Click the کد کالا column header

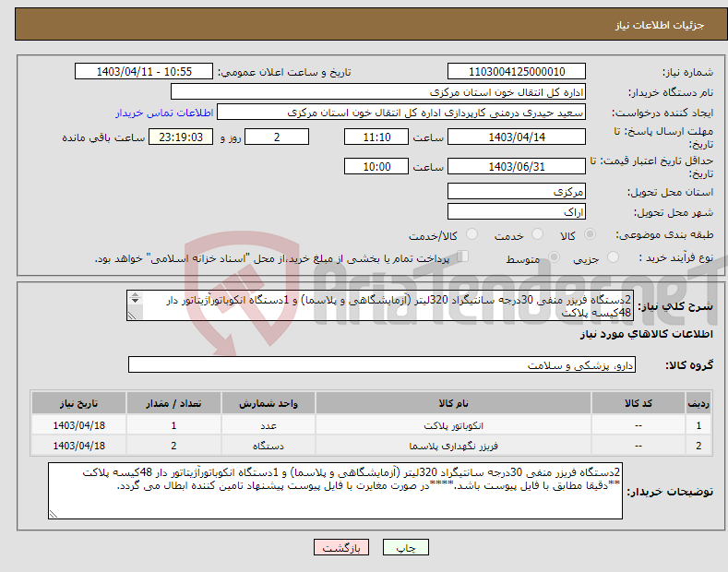(x=638, y=403)
